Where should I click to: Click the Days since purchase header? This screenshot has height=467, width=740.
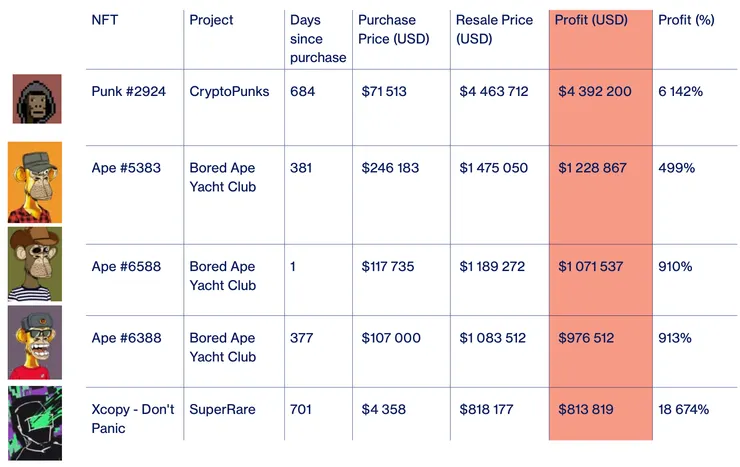click(x=317, y=39)
